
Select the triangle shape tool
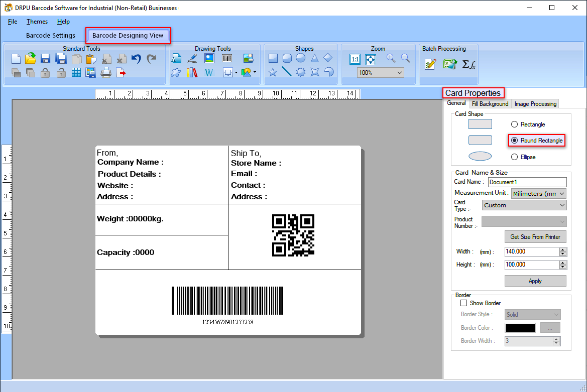pos(314,58)
